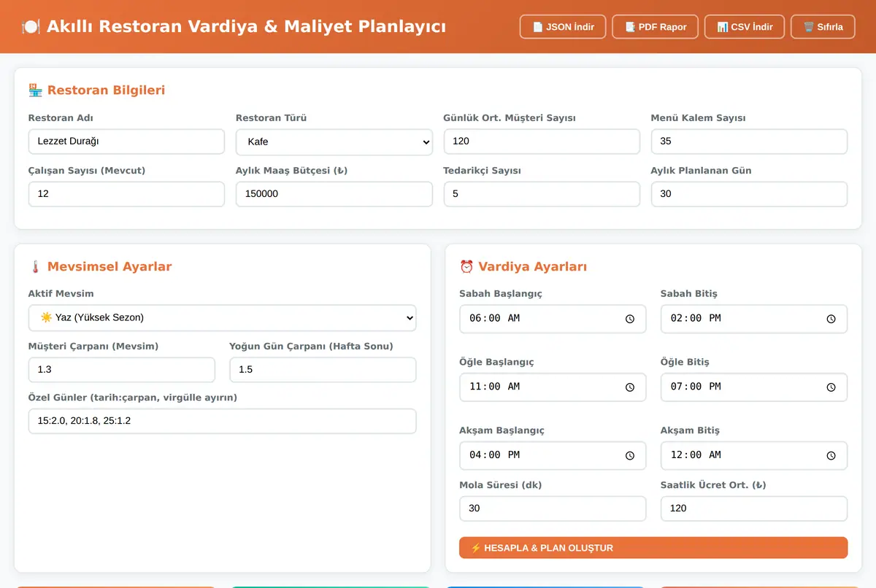Select the Vardiya Ayarları heading
Screen dimensions: 876x588
point(523,266)
